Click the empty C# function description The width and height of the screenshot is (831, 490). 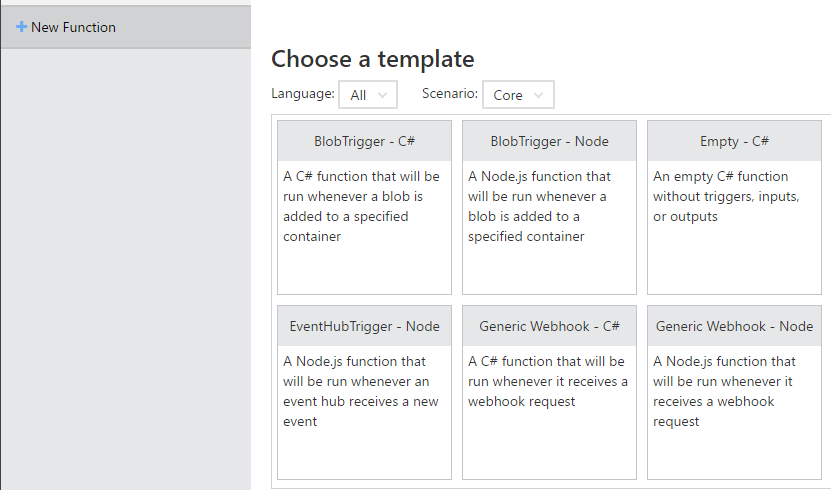click(x=726, y=196)
